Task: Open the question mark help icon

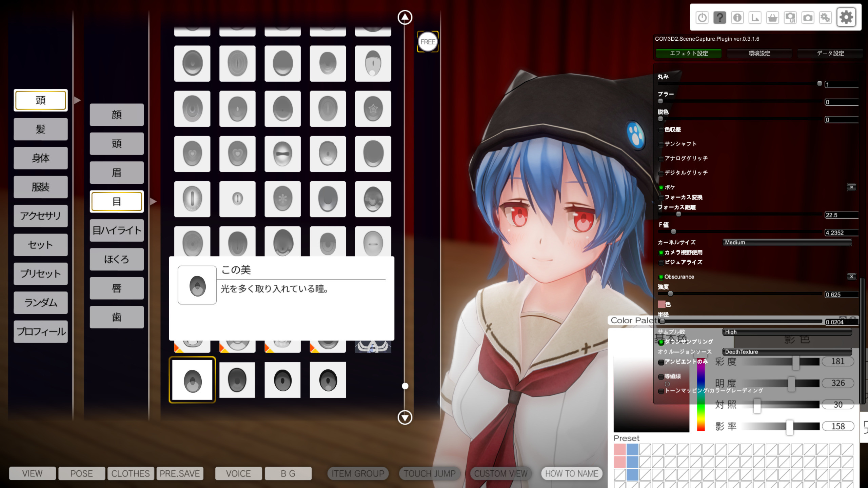Action: point(719,18)
